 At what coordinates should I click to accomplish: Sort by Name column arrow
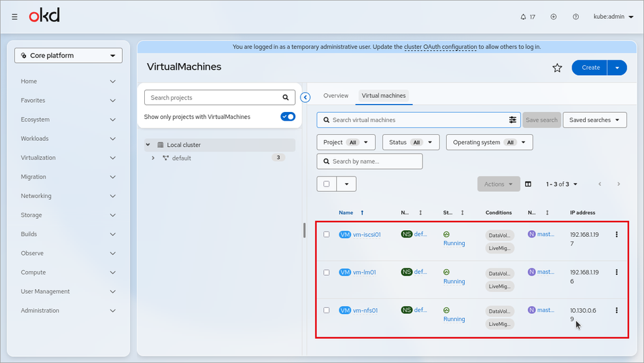click(x=362, y=213)
